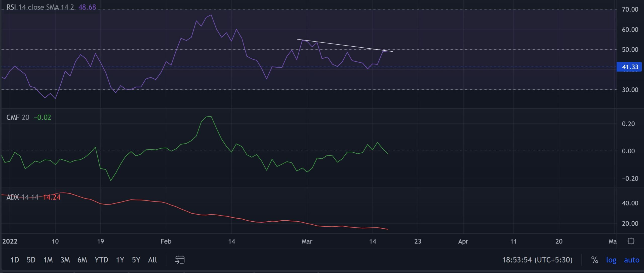Select the 3M time range

(65, 260)
